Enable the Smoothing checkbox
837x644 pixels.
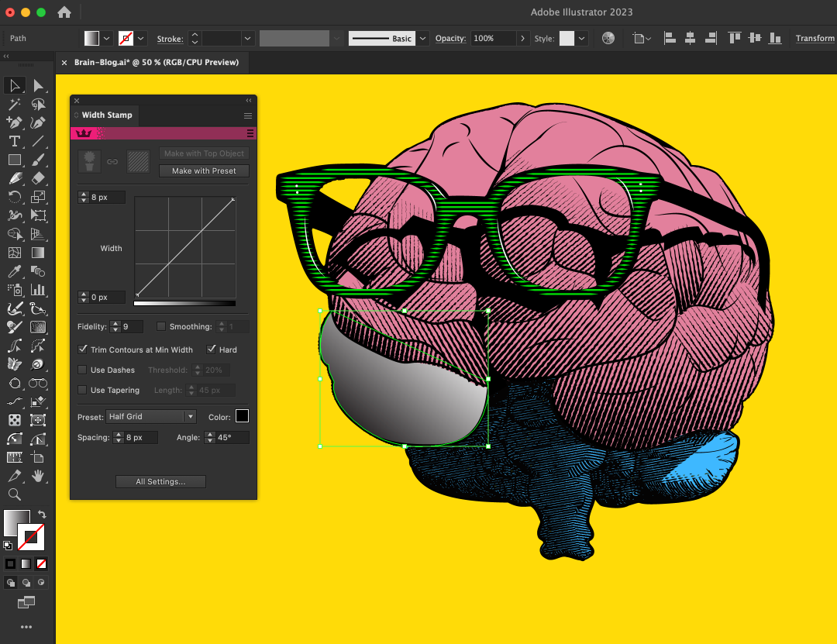tap(161, 326)
